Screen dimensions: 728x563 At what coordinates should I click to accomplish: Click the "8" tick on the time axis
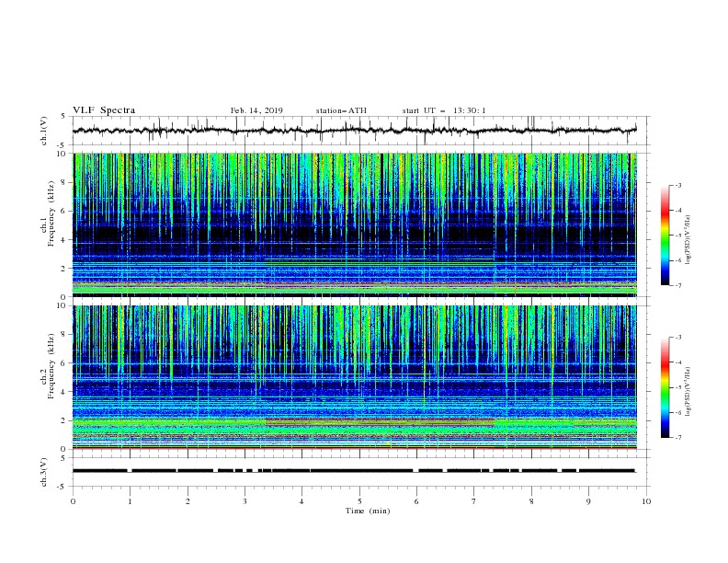pos(531,501)
